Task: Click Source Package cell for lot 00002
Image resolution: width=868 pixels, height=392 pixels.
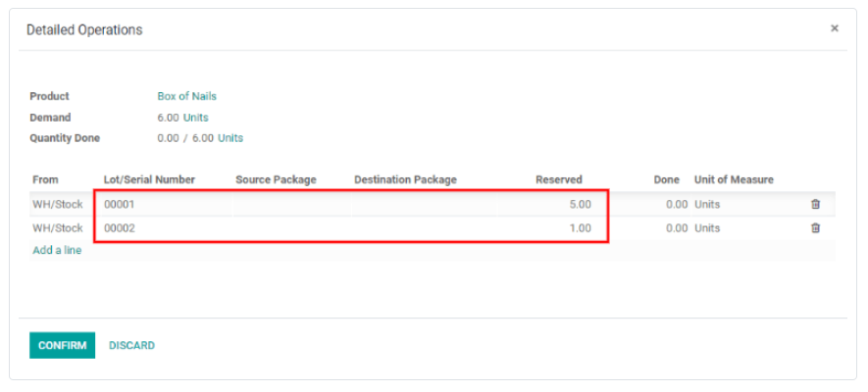Action: pos(289,228)
